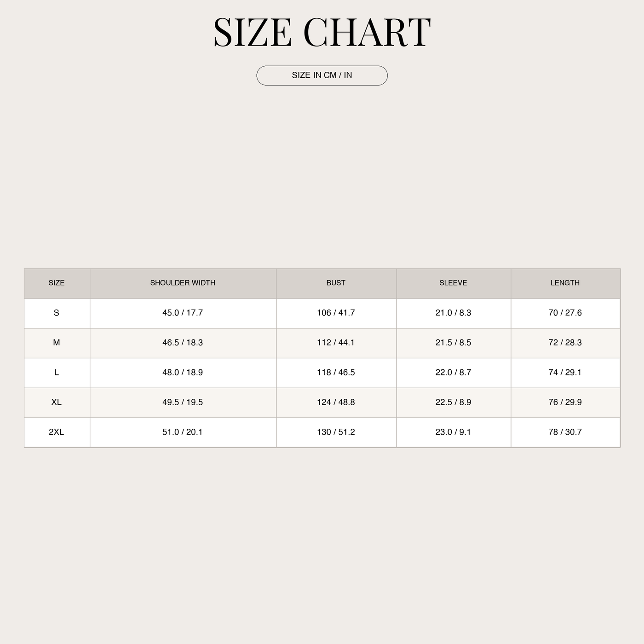Click the 2XL size row label
Image resolution: width=644 pixels, height=644 pixels.
click(57, 432)
